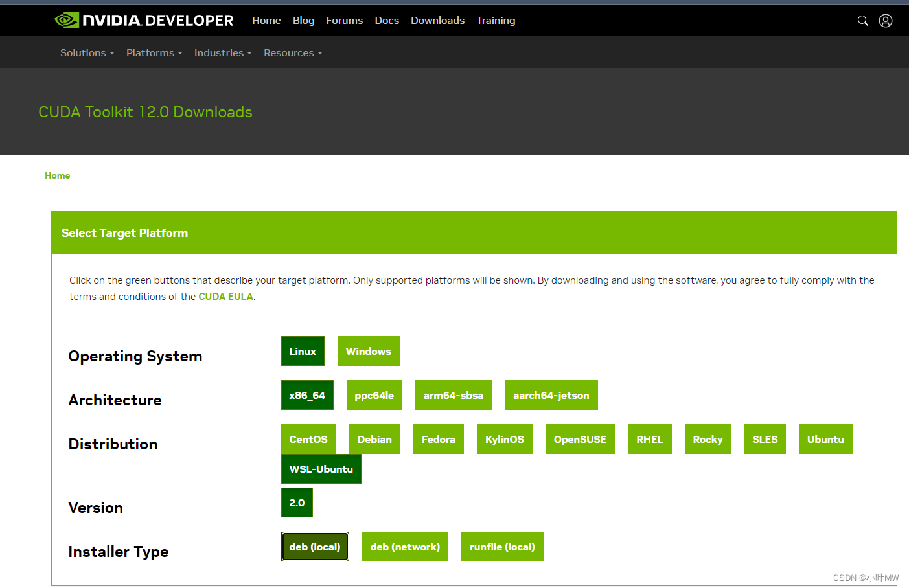Viewport: 909px width, 588px height.
Task: Choose KylinOS distribution
Action: (x=505, y=439)
